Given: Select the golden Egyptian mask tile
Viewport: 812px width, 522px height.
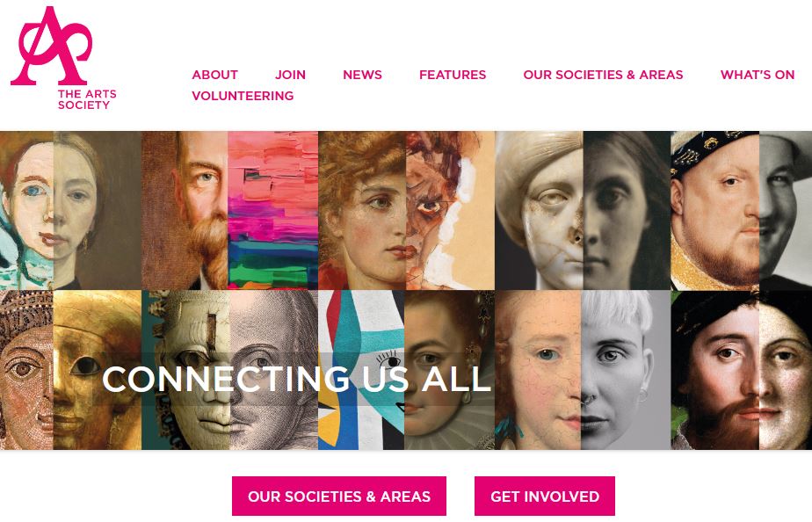Looking at the screenshot, I should click(98, 370).
